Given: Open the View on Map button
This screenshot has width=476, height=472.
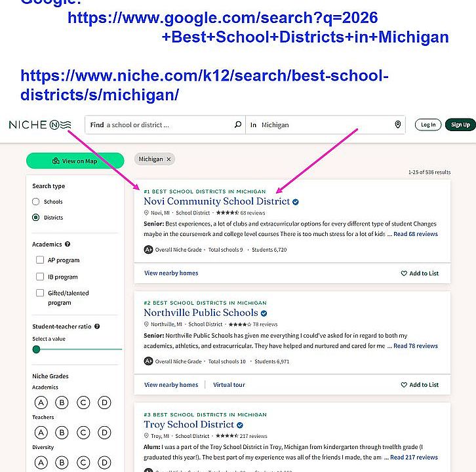Looking at the screenshot, I should pyautogui.click(x=75, y=161).
